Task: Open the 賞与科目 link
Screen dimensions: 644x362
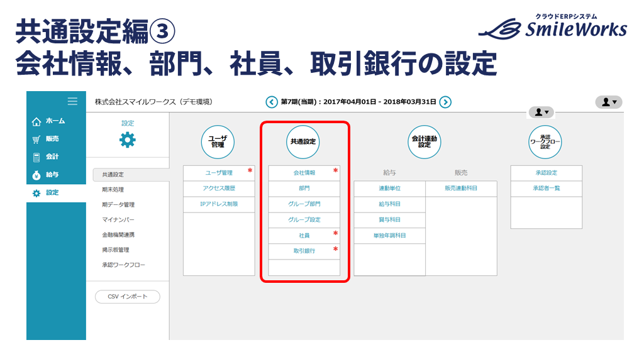Action: [389, 219]
